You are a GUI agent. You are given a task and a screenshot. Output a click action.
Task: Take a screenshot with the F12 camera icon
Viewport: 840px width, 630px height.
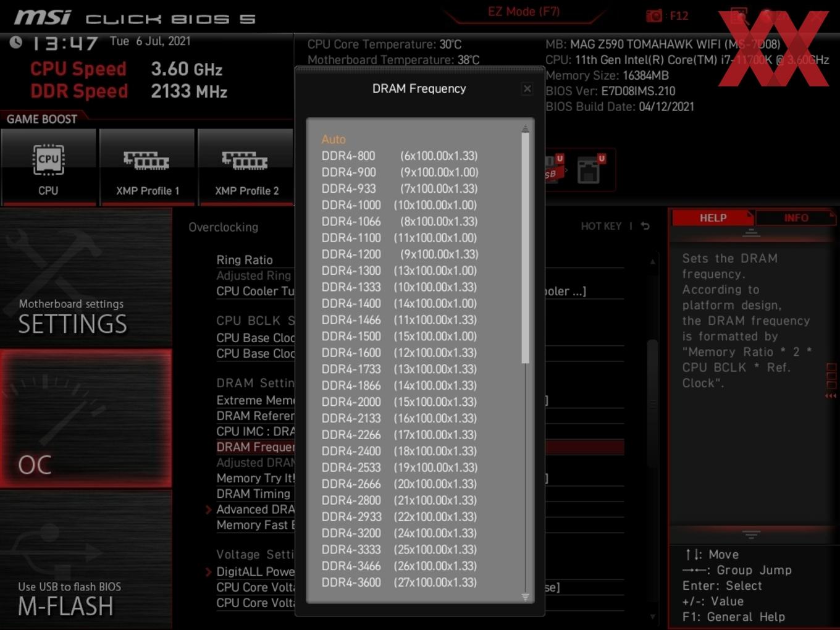[x=654, y=15]
